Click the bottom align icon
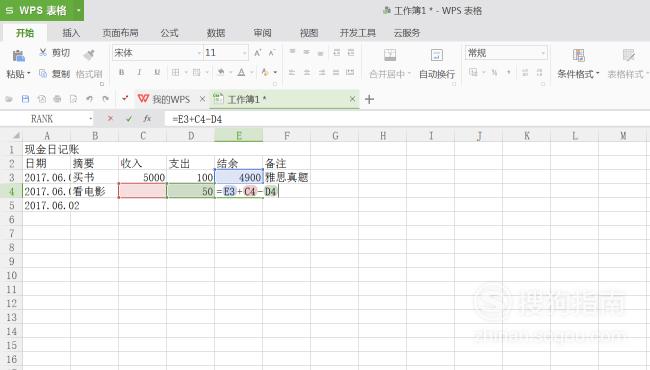 tap(320, 53)
